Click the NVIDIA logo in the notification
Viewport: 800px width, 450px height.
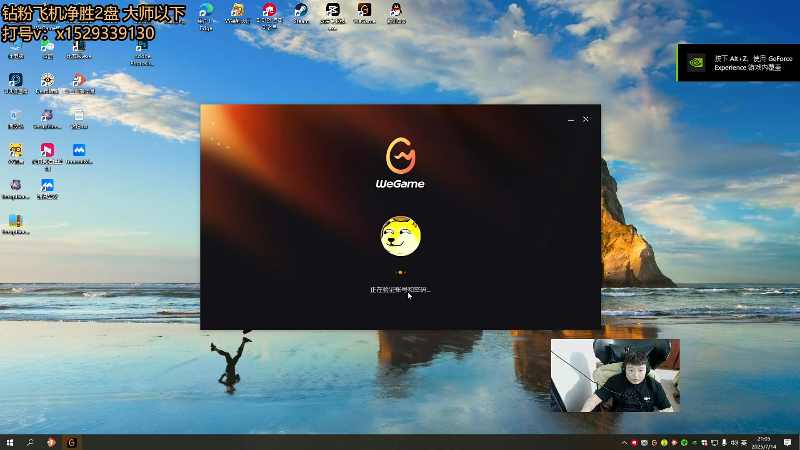(696, 63)
